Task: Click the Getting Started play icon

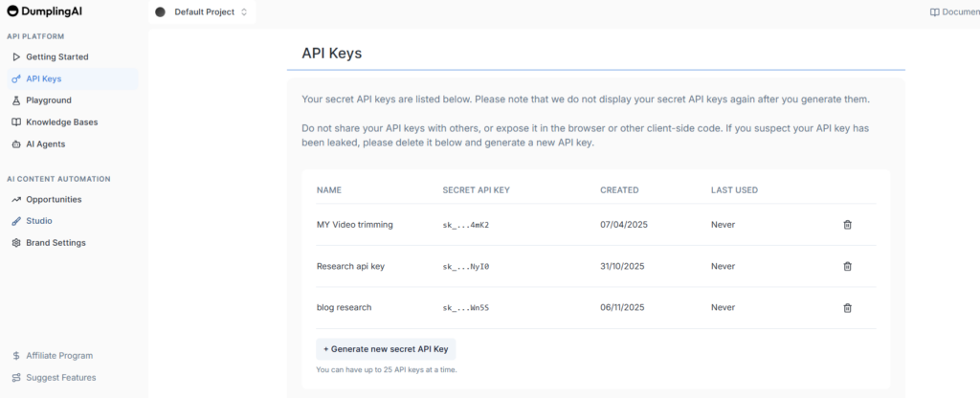Action: [x=16, y=57]
